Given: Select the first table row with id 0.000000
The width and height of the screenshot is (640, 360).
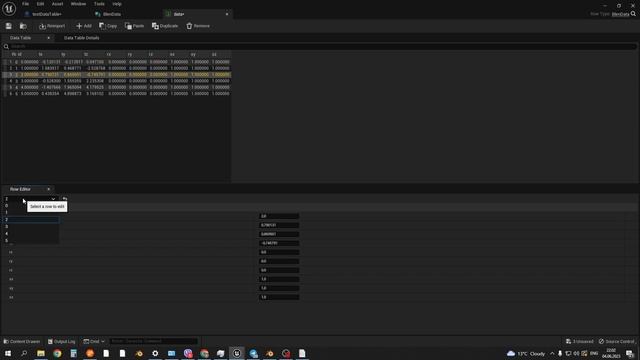Looking at the screenshot, I should (x=116, y=62).
